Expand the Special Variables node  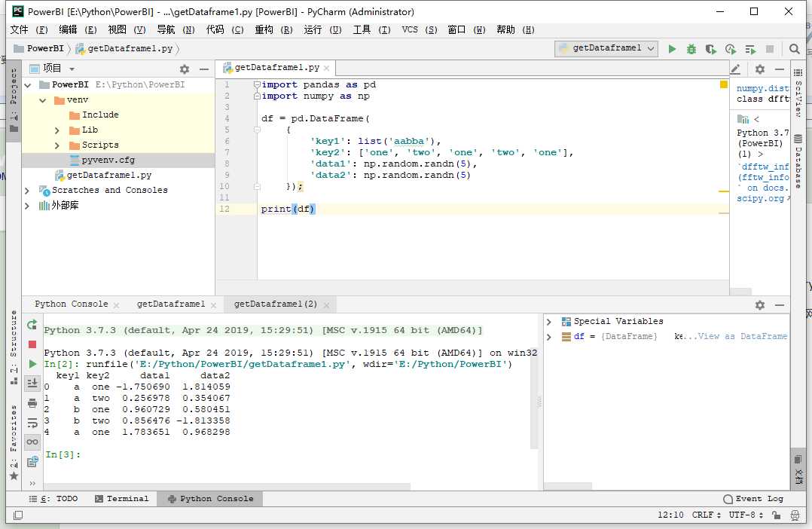(549, 322)
